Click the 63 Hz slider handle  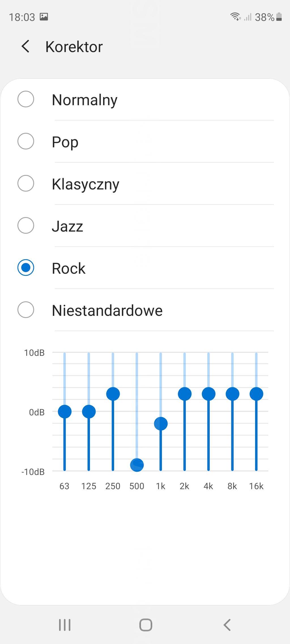[x=65, y=411]
